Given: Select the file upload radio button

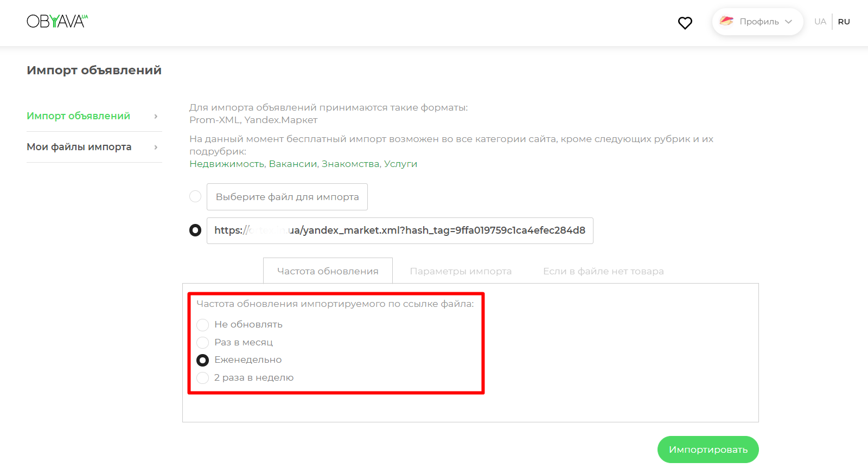Looking at the screenshot, I should 195,196.
